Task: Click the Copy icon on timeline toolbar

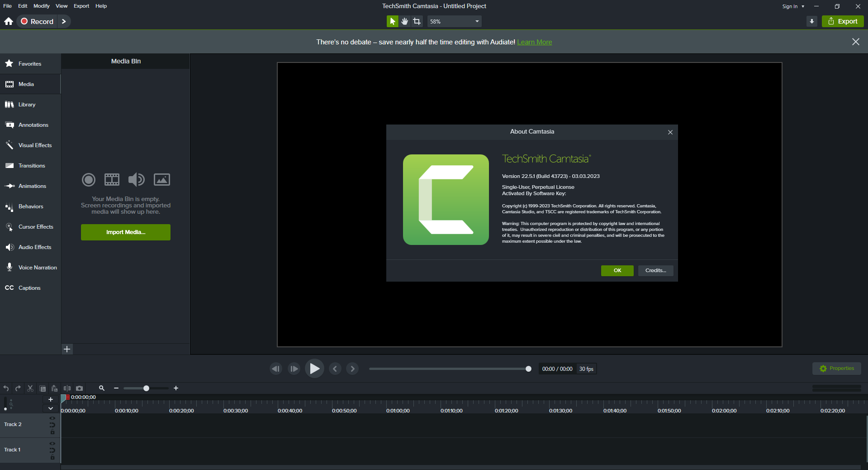Action: (43, 388)
